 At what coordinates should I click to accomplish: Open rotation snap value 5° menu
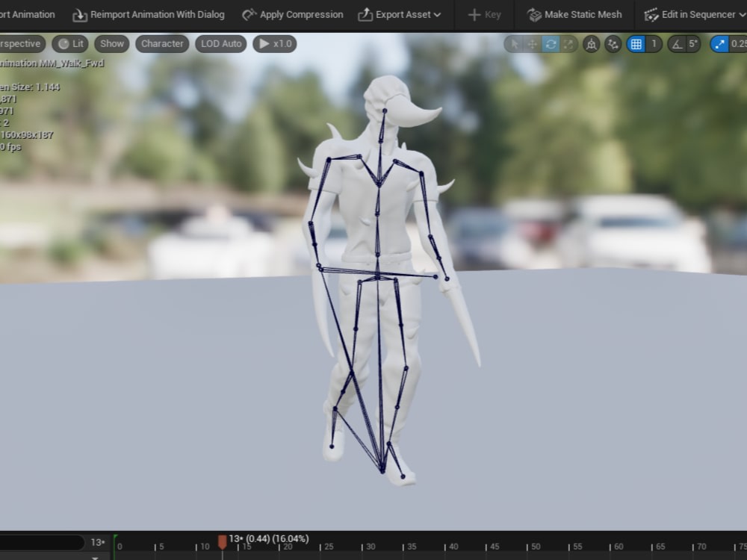click(x=694, y=44)
